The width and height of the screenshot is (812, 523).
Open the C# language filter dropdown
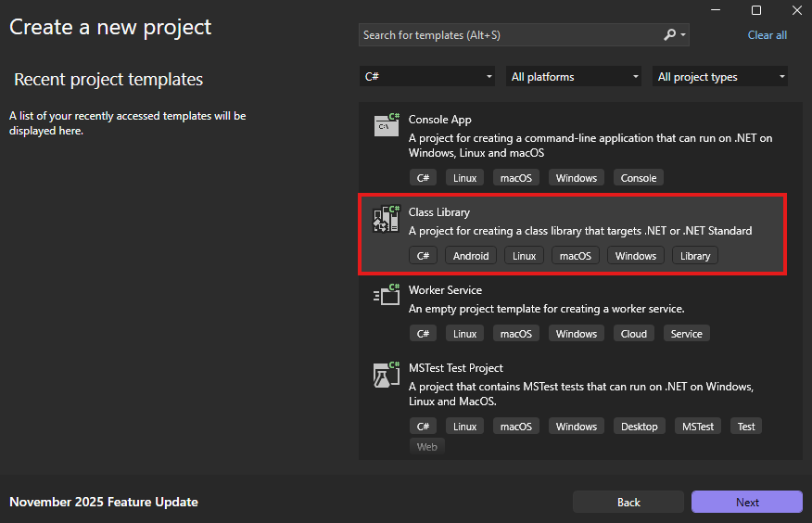(x=427, y=77)
